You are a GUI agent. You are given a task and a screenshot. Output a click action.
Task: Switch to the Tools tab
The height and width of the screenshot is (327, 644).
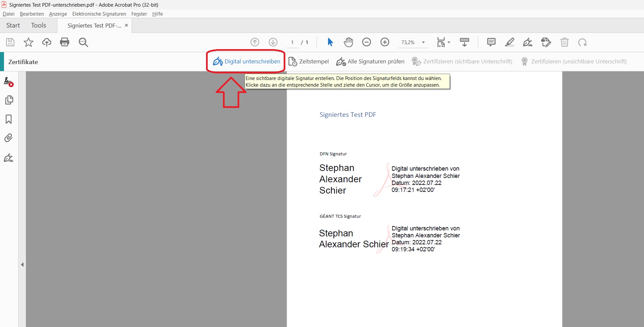38,26
